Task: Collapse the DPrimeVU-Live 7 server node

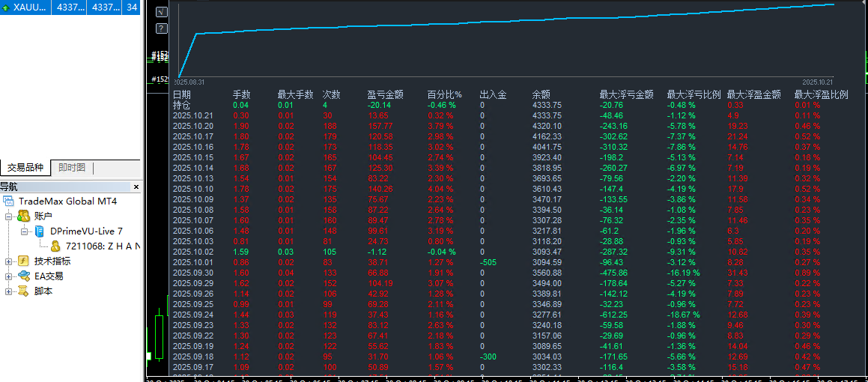Action: point(24,231)
